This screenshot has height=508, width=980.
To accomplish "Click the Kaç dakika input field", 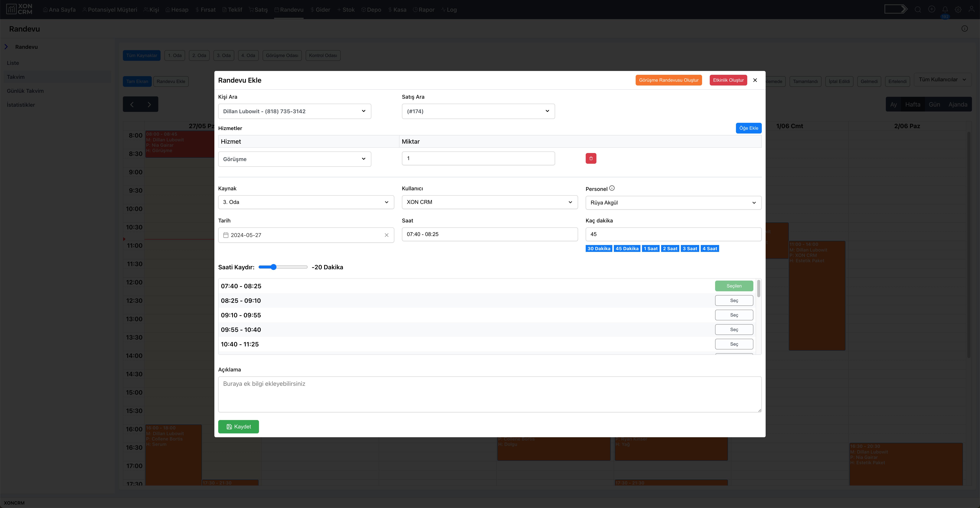I will click(x=673, y=234).
